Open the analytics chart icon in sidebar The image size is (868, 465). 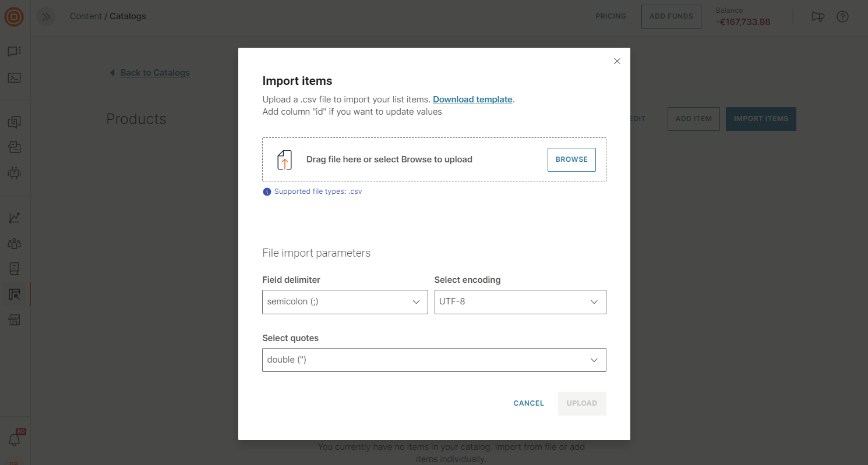click(15, 218)
